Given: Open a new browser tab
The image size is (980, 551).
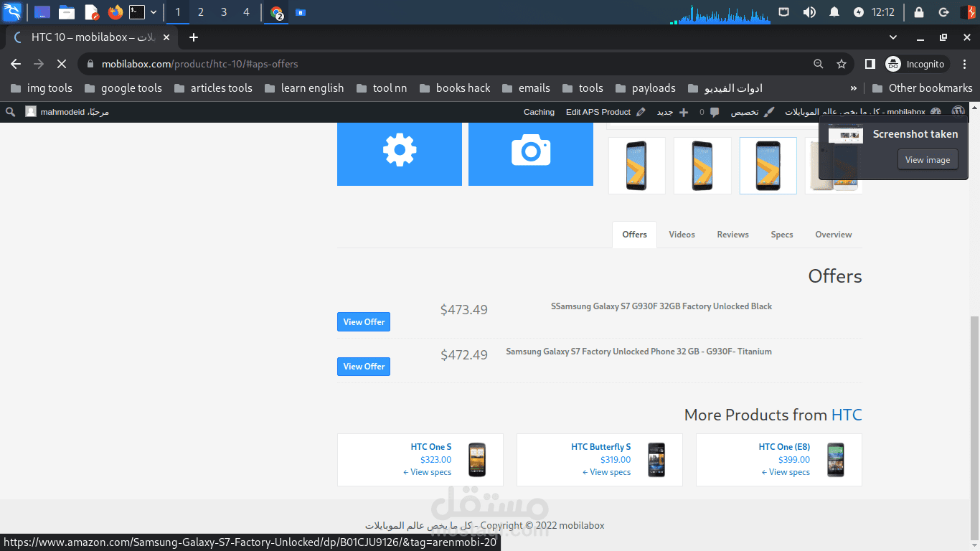Looking at the screenshot, I should 193,37.
